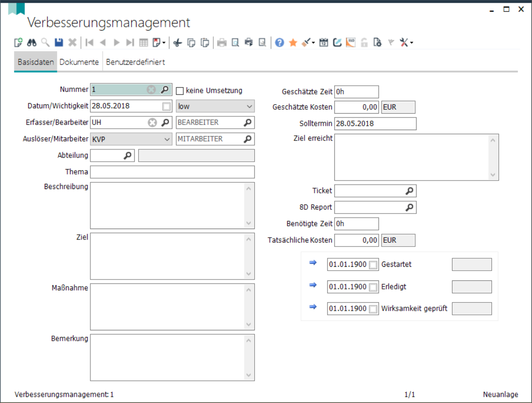The height and width of the screenshot is (403, 532).
Task: Toggle the date picker box in Datum field
Action: pos(167,107)
